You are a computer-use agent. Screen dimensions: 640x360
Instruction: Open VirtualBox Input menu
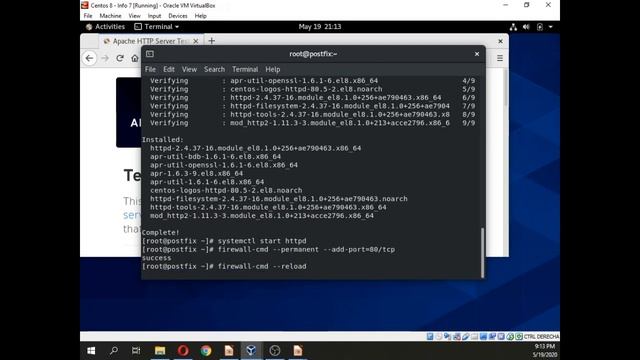pos(154,16)
